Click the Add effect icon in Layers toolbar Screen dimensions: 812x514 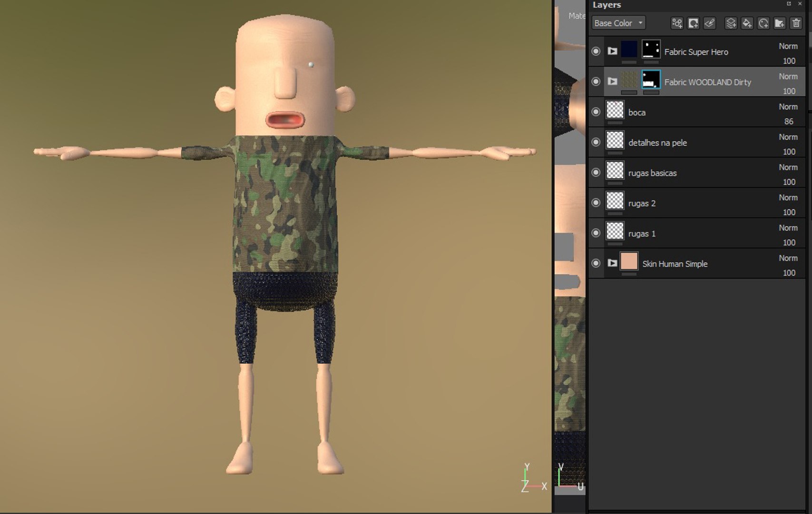click(677, 23)
